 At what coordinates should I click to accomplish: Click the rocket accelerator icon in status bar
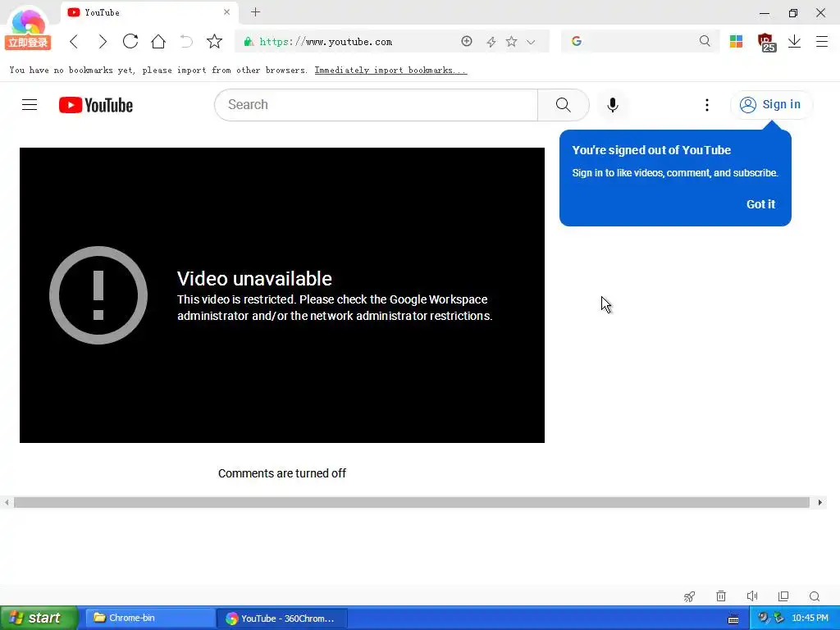click(689, 596)
